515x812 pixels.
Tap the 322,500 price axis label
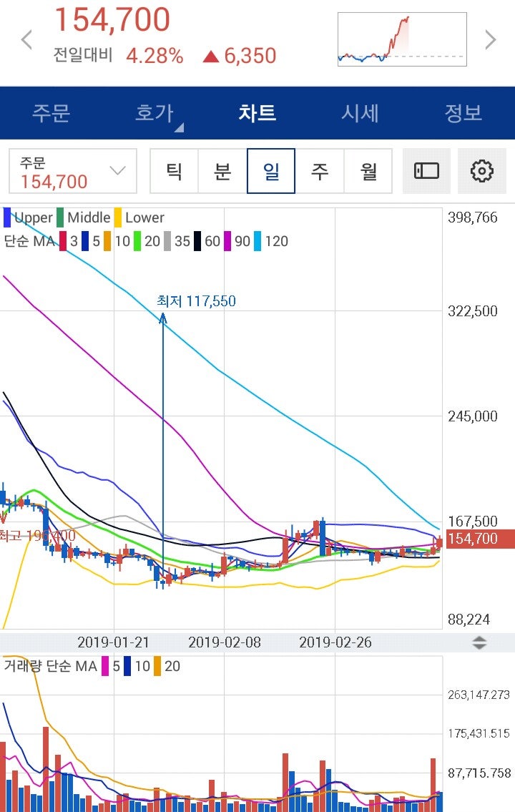pyautogui.click(x=473, y=311)
